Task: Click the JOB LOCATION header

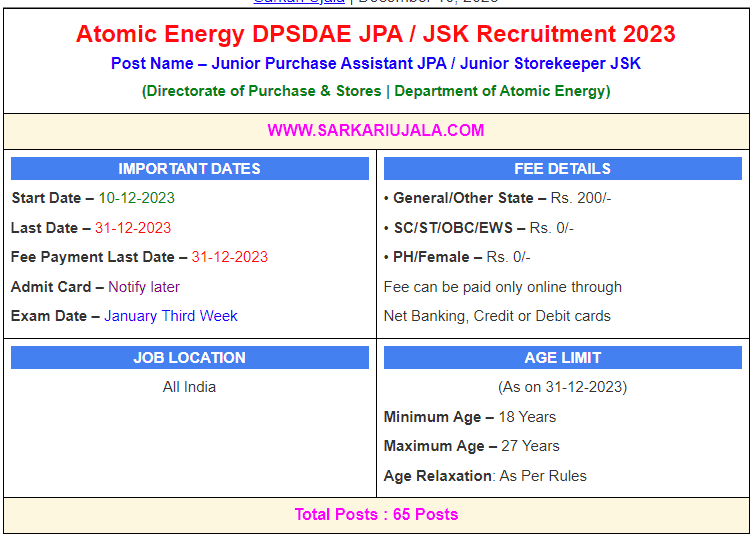Action: [189, 358]
